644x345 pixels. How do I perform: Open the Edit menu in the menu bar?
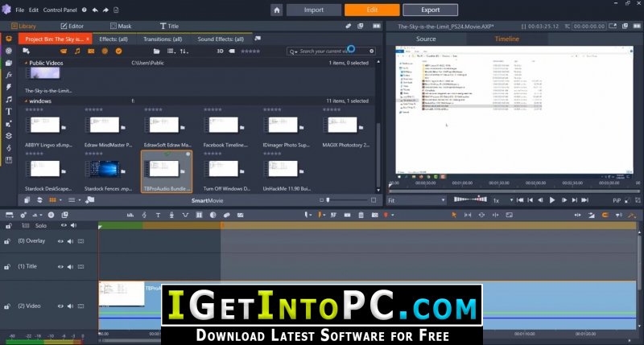(34, 10)
